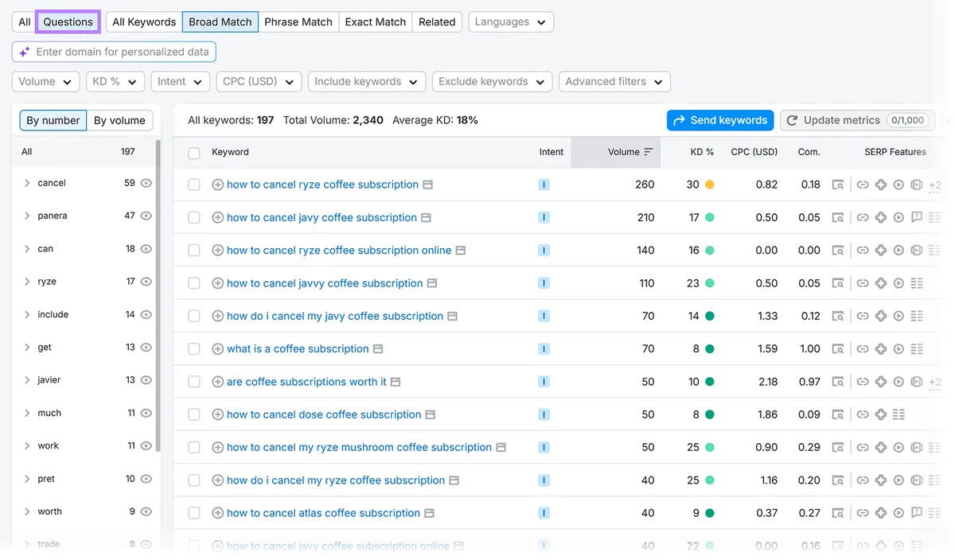Check the box for 'how to cancel ryze coffee subscription'

194,185
